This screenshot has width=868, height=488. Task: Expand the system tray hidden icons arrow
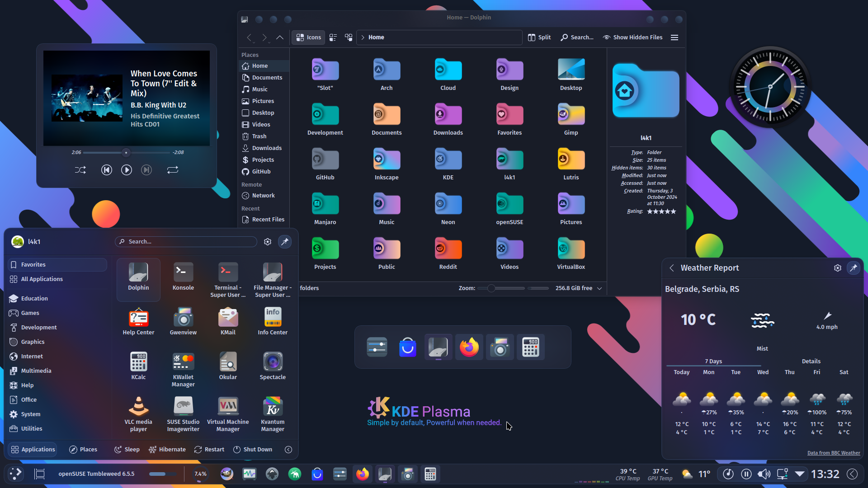pyautogui.click(x=800, y=474)
